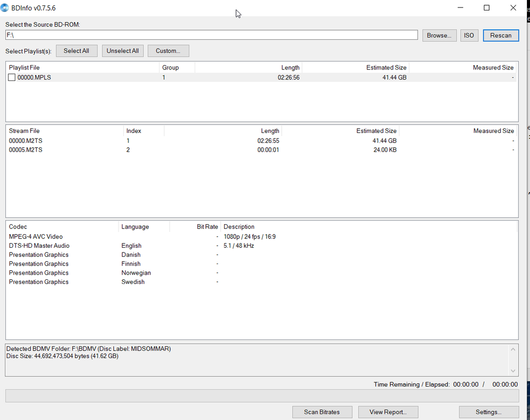Click Index column header
The image size is (530, 420).
(144, 131)
